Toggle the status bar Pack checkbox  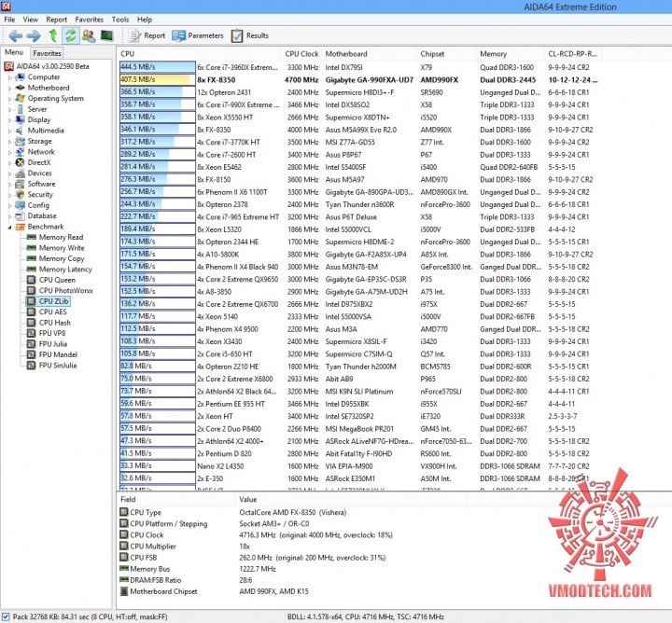pos(6,617)
